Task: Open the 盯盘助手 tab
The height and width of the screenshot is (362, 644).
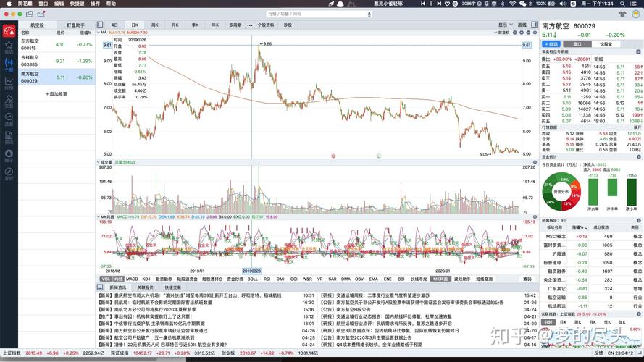Action: [x=75, y=25]
